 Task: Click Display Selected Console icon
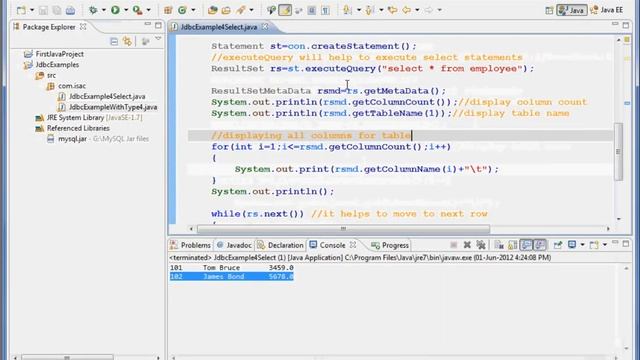pos(572,245)
